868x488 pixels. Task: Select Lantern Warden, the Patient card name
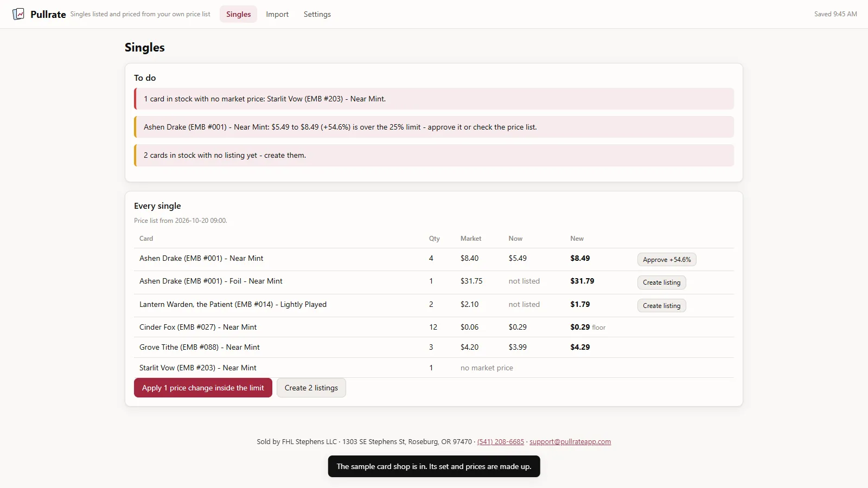tap(233, 304)
